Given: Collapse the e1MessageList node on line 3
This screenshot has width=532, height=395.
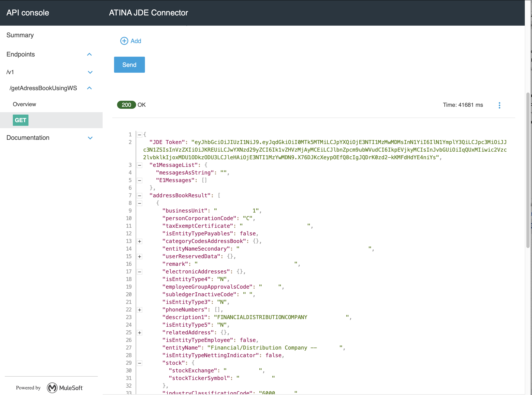Looking at the screenshot, I should click(x=140, y=165).
